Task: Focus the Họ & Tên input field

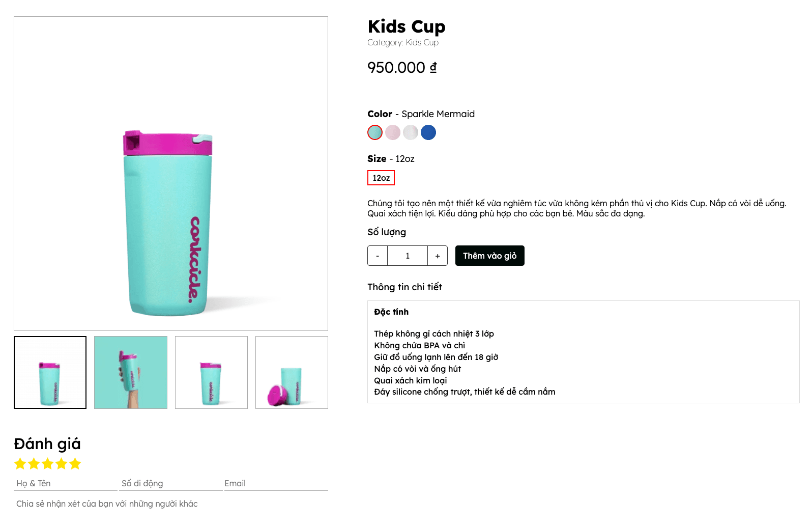Action: (66, 483)
